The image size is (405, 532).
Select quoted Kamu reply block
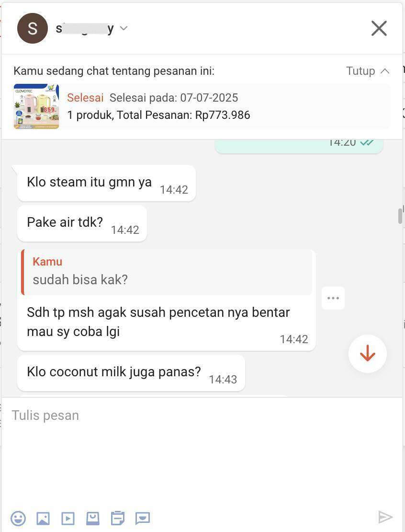coord(167,272)
